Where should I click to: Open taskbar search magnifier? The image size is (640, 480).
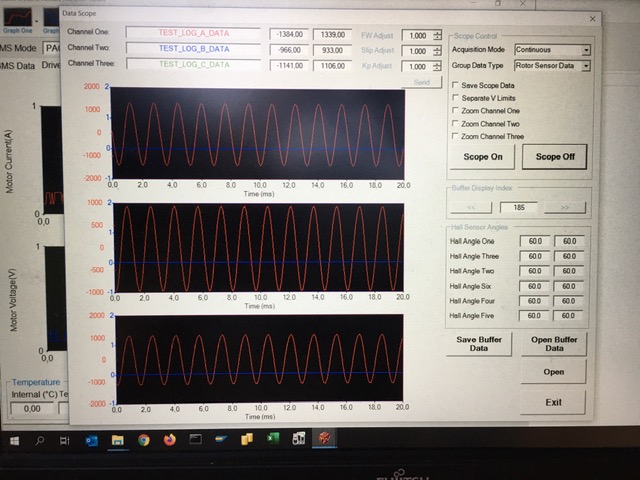pyautogui.click(x=40, y=441)
